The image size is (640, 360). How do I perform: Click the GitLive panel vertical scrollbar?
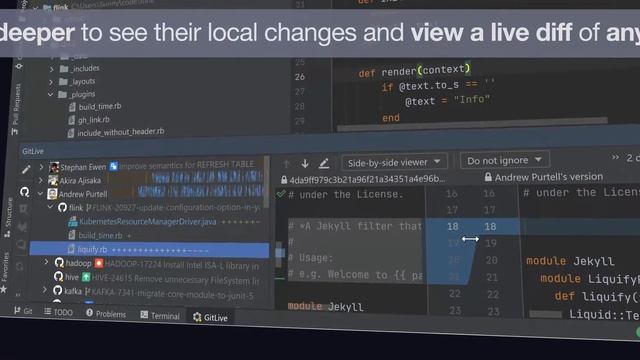(x=267, y=182)
